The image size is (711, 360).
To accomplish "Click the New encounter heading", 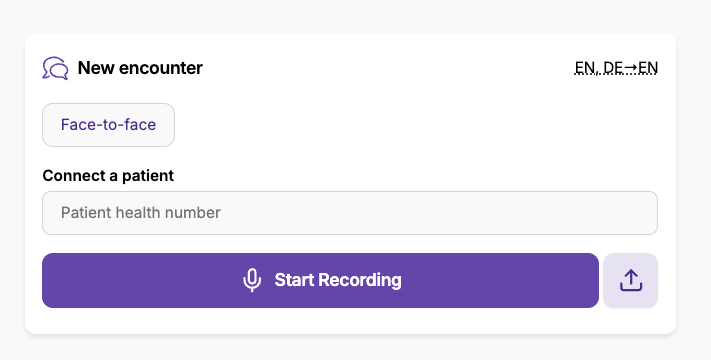I will pos(140,68).
